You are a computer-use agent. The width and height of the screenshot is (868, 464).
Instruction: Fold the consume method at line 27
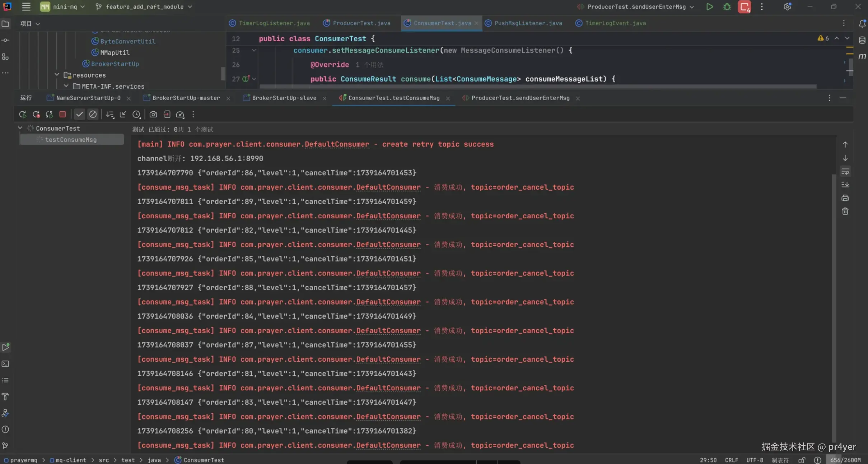click(x=254, y=79)
